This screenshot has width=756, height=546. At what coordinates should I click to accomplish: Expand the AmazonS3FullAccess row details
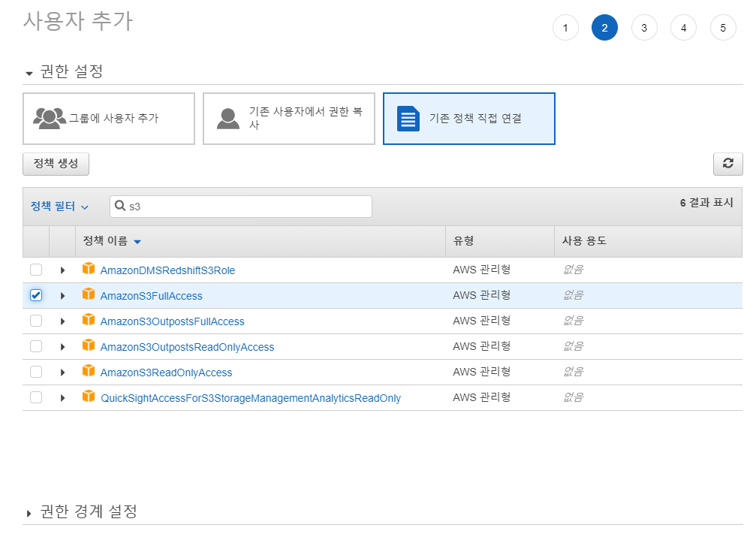tap(62, 296)
